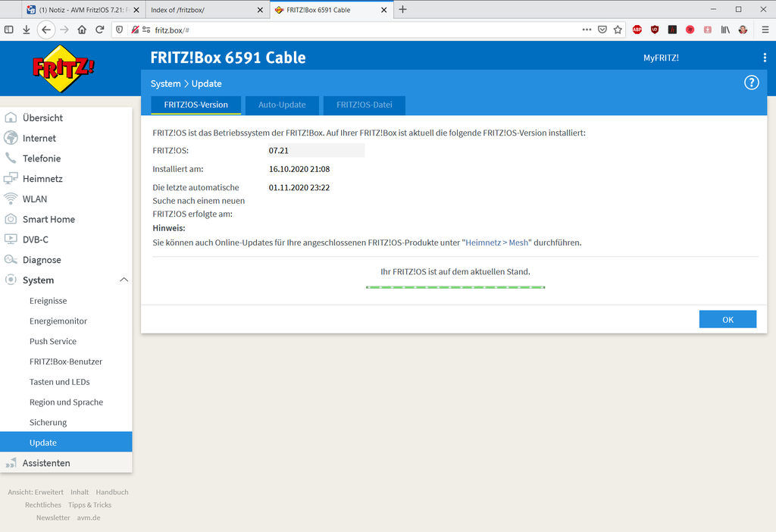Close the FRITZ!Box 6591 Cable browser tab
776x532 pixels.
[x=383, y=10]
